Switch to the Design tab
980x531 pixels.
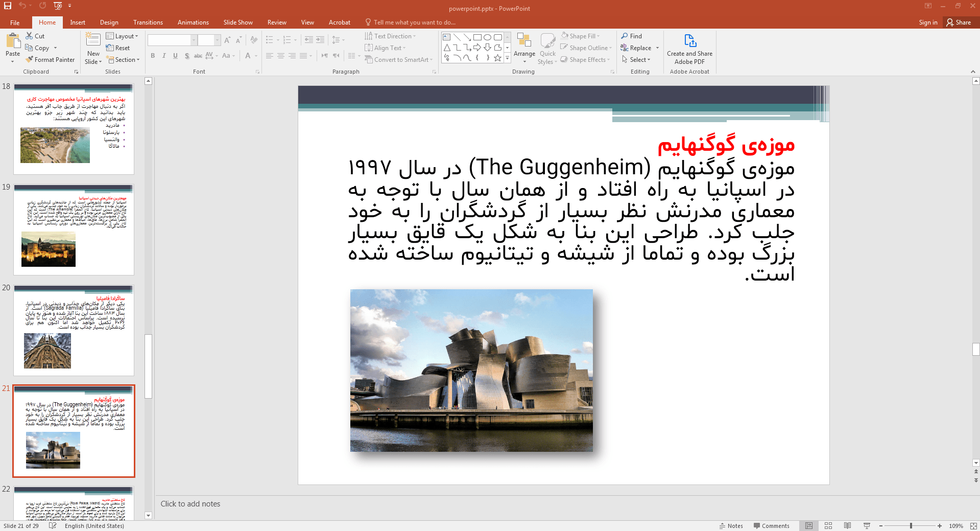point(109,22)
